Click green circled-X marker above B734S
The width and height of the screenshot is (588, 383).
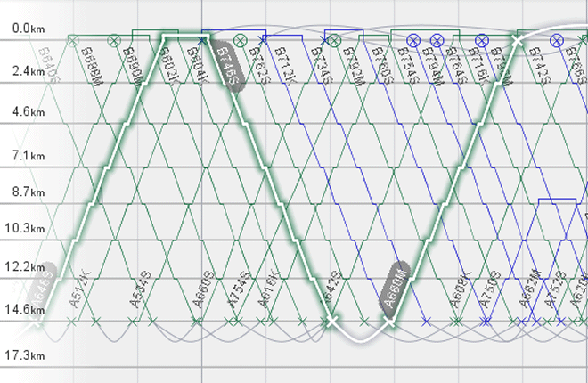(332, 40)
